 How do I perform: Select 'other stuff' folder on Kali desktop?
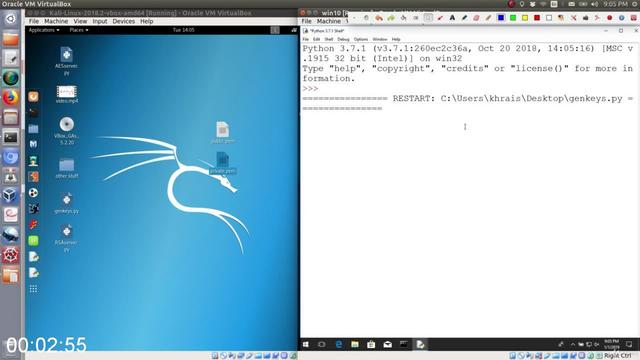click(x=67, y=168)
